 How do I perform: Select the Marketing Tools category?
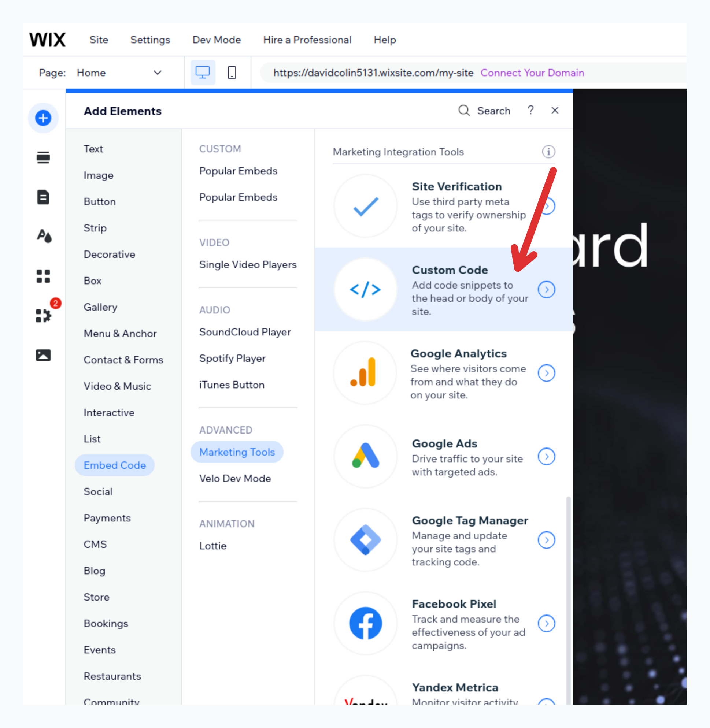coord(237,452)
